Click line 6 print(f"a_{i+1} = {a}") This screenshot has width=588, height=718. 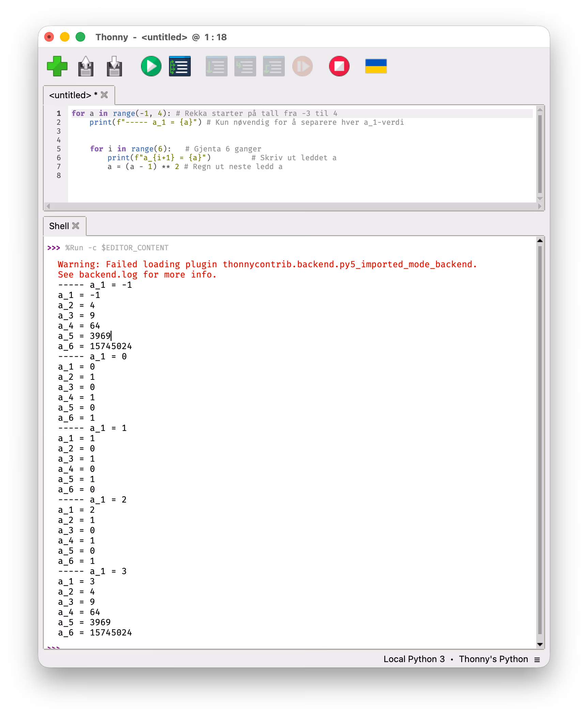[x=159, y=158]
